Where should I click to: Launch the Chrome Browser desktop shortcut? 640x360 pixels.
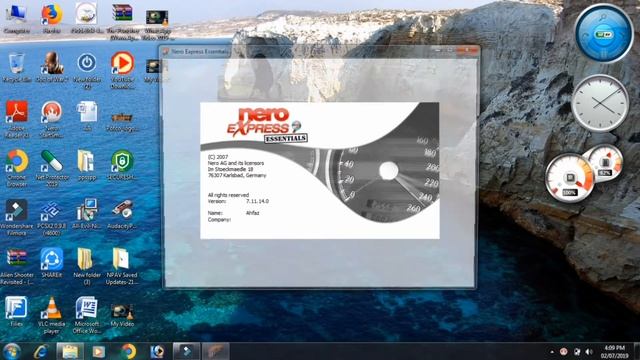click(16, 168)
